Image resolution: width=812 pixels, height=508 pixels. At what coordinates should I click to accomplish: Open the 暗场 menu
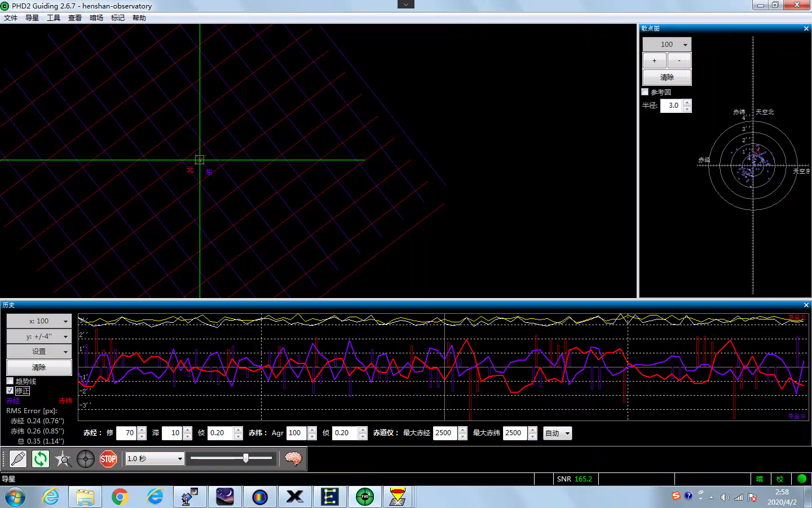[96, 18]
